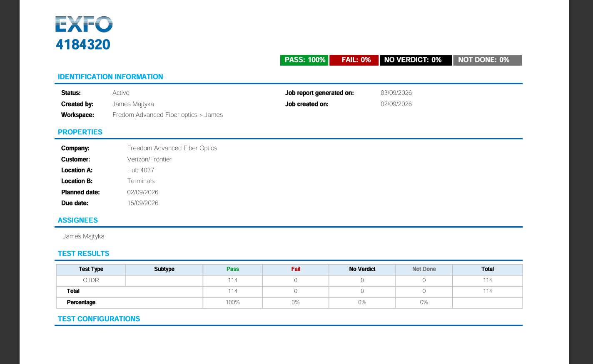593x364 pixels.
Task: Click the Status value Active
Action: click(x=121, y=93)
